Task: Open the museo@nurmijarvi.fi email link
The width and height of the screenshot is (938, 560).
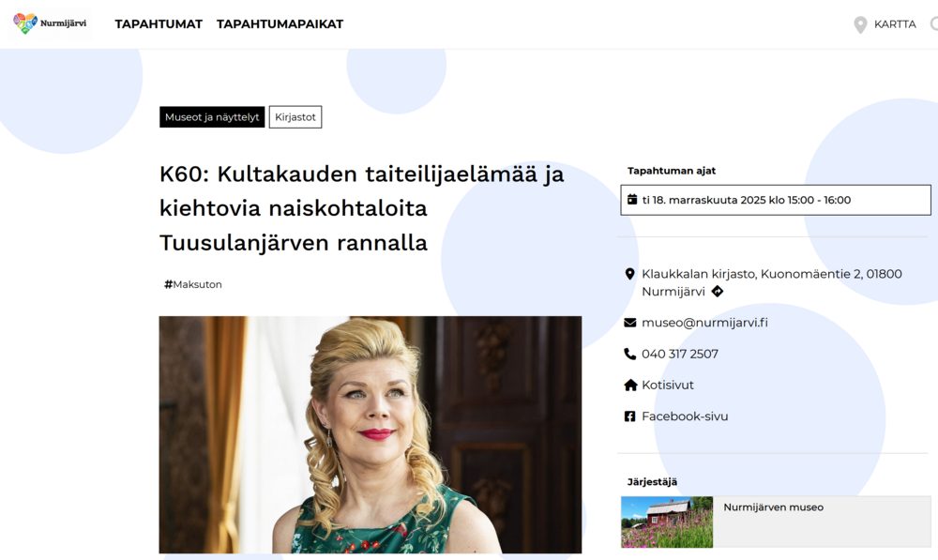Action: (704, 323)
